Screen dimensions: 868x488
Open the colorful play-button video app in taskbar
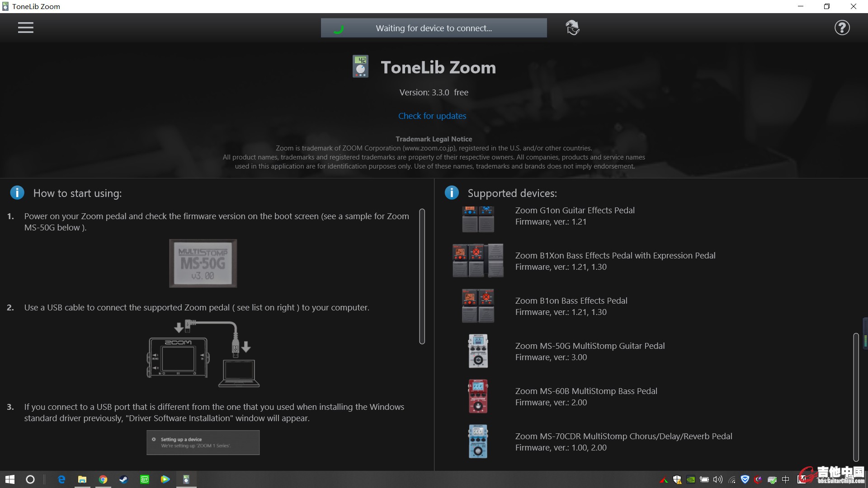(165, 479)
